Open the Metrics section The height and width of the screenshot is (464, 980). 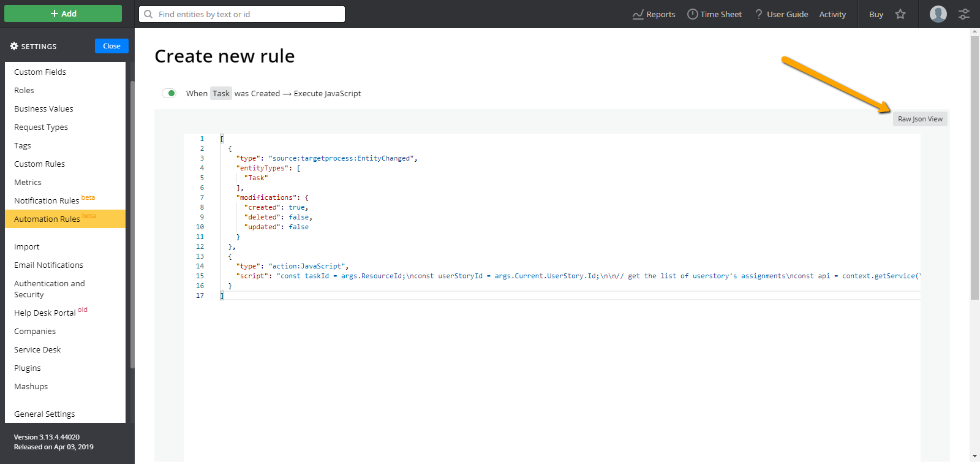65,182
